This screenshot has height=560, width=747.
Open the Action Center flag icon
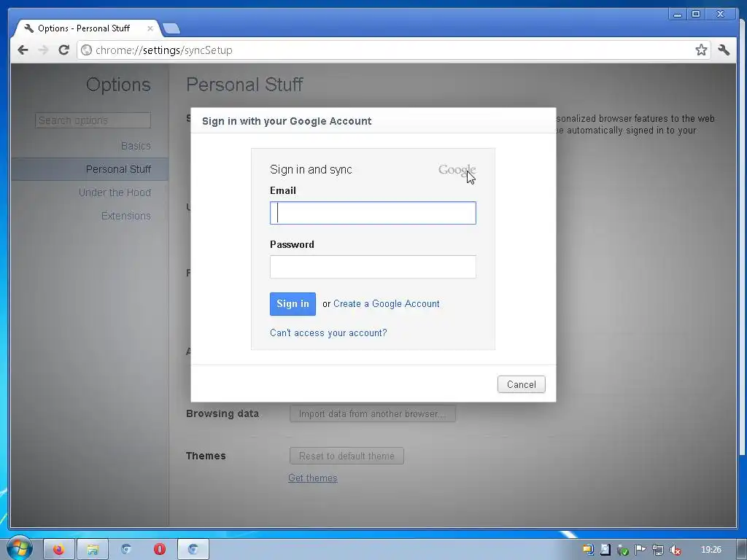pos(640,550)
